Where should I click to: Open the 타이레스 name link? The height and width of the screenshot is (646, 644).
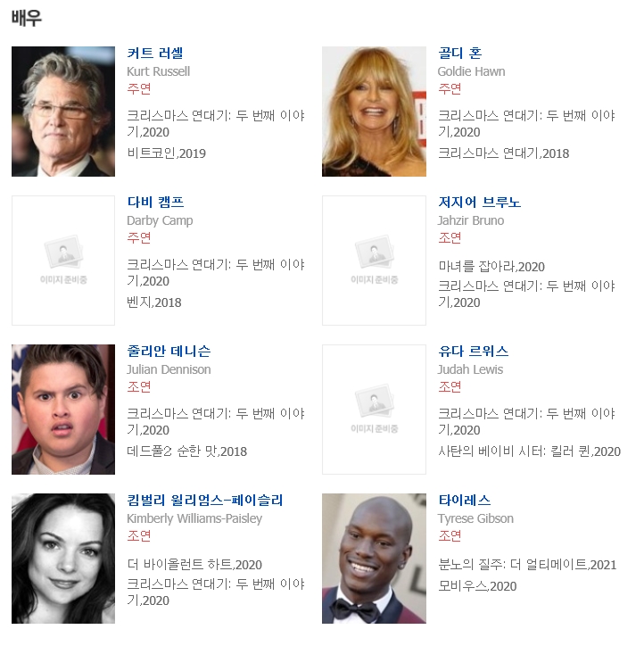pos(465,501)
